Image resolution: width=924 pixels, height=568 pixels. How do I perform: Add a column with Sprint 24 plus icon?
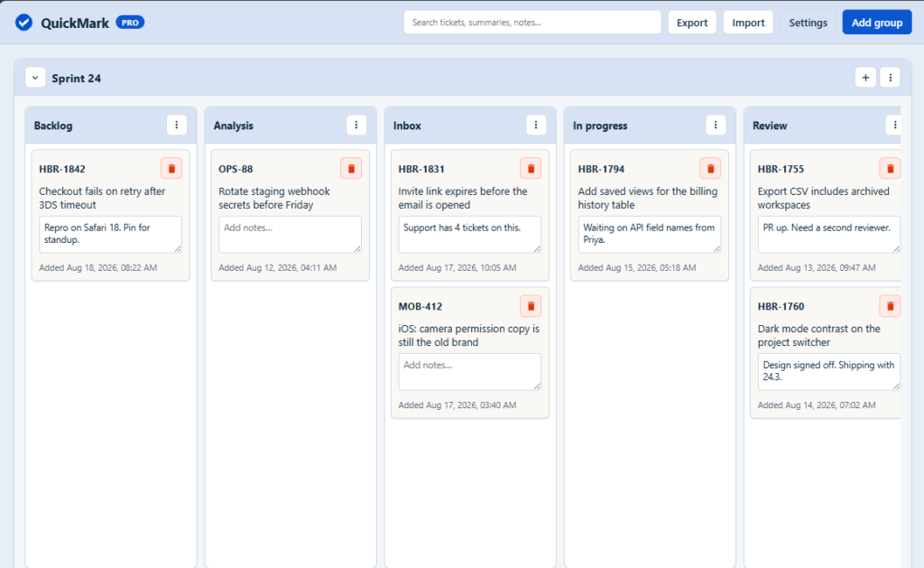coord(865,78)
